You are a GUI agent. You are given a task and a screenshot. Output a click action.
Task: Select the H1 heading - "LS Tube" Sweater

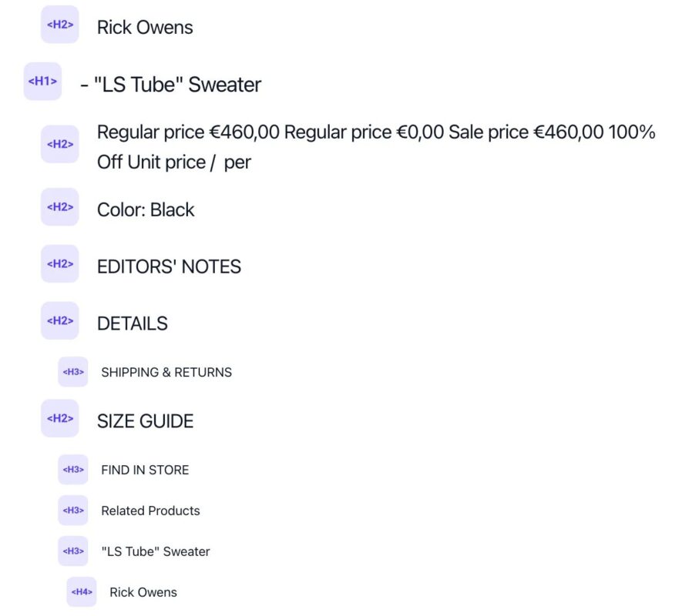170,85
